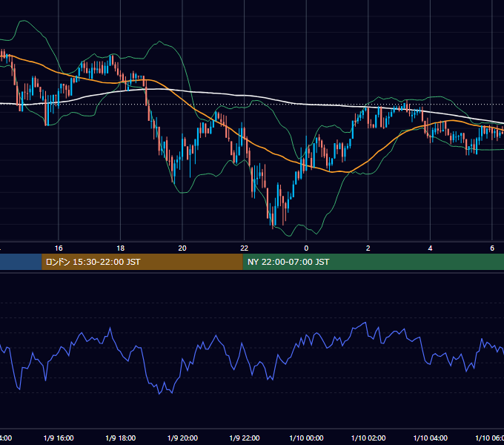This screenshot has width=504, height=445.
Task: Click the '1/9 18:00' label on the lower axis
Action: 121,438
